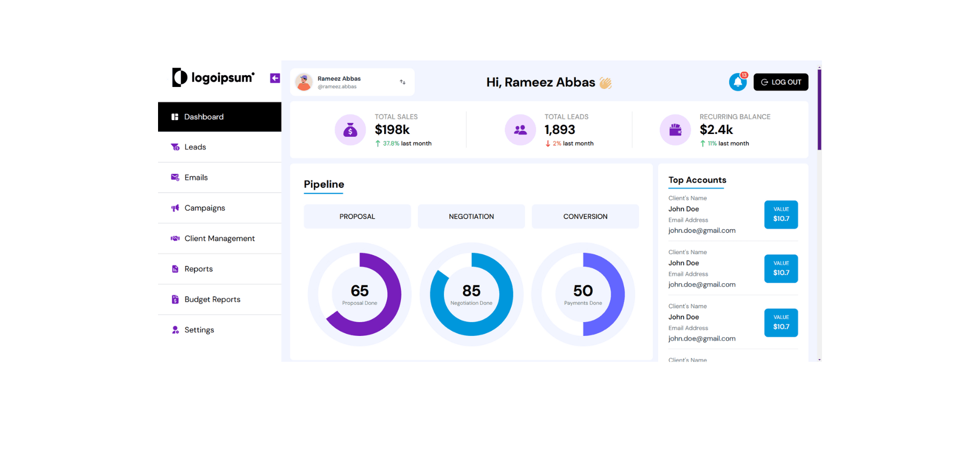Click the Dashboard grid icon
This screenshot has width=980, height=452.
[x=174, y=117]
